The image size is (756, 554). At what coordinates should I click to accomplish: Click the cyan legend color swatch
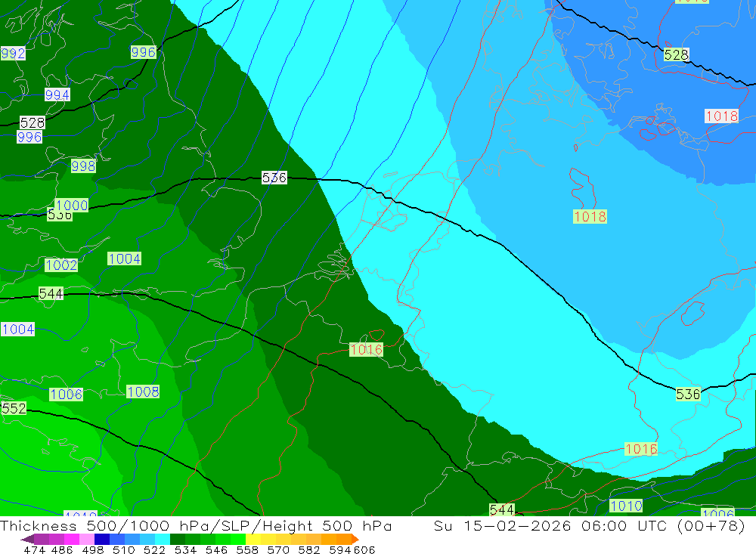point(163,539)
